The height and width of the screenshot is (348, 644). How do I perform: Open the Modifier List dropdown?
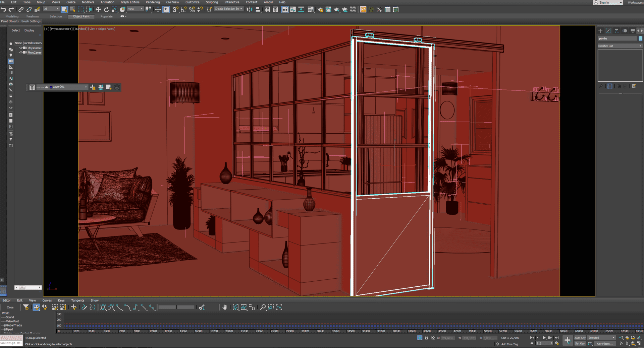[620, 46]
